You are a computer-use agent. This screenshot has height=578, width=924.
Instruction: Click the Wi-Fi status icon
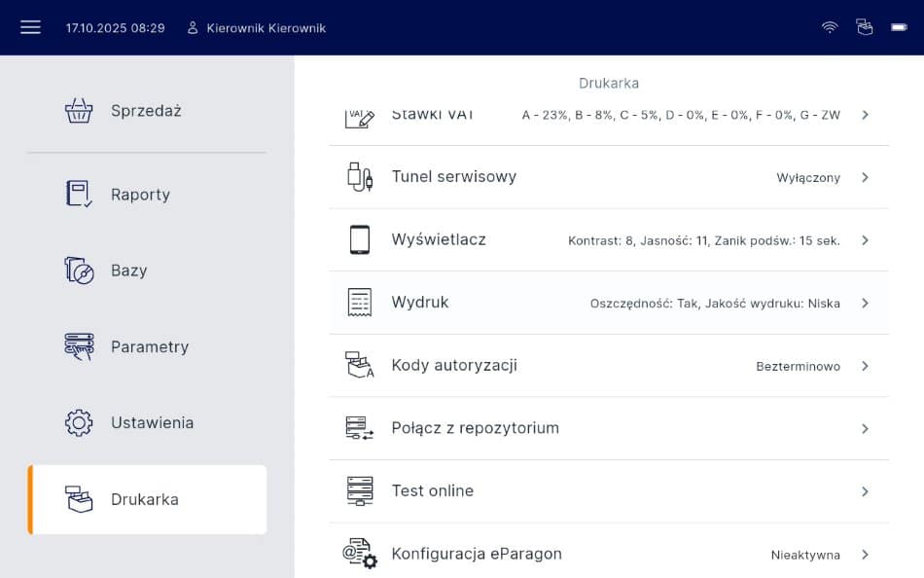(x=830, y=27)
